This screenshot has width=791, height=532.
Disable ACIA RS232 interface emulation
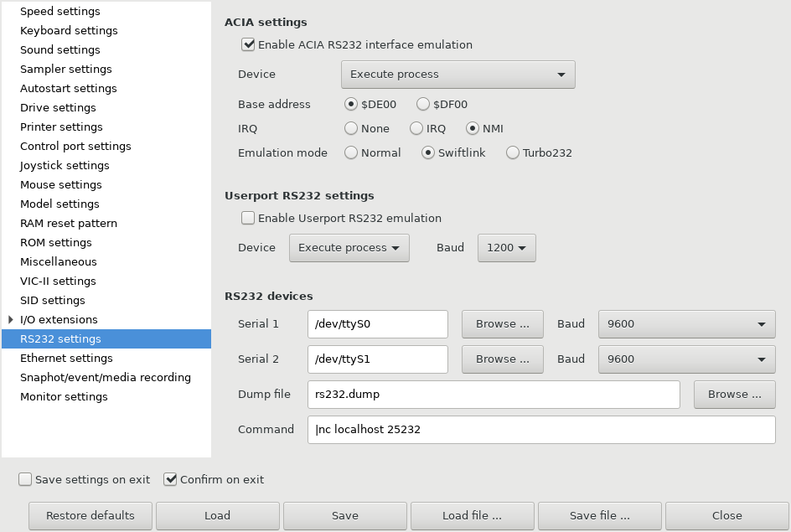[248, 44]
